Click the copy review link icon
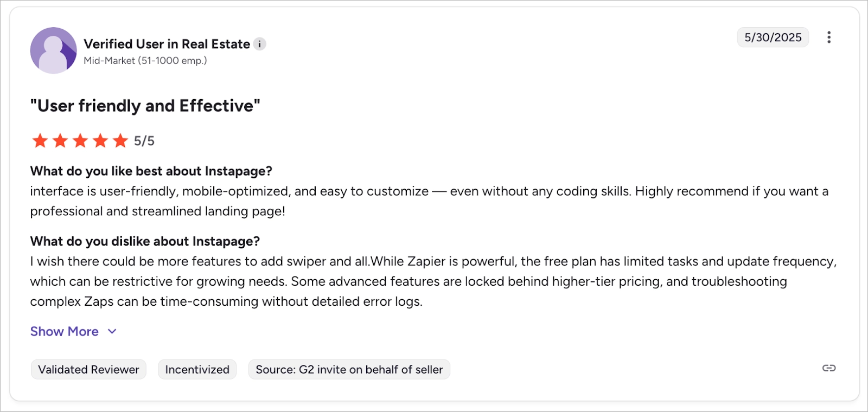868x412 pixels. click(x=828, y=369)
